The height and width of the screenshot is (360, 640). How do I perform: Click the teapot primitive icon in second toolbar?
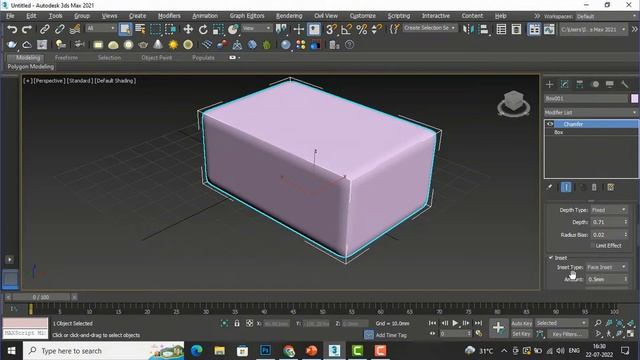pos(143,45)
